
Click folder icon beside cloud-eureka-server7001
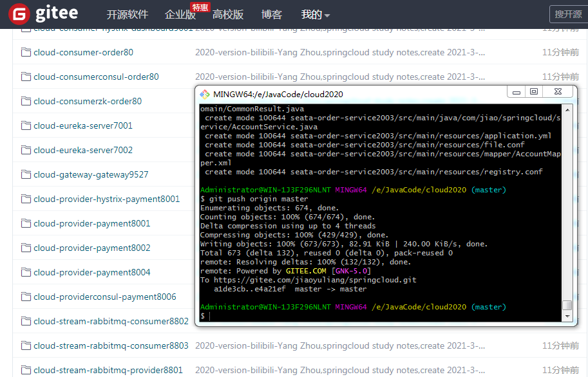click(x=26, y=125)
